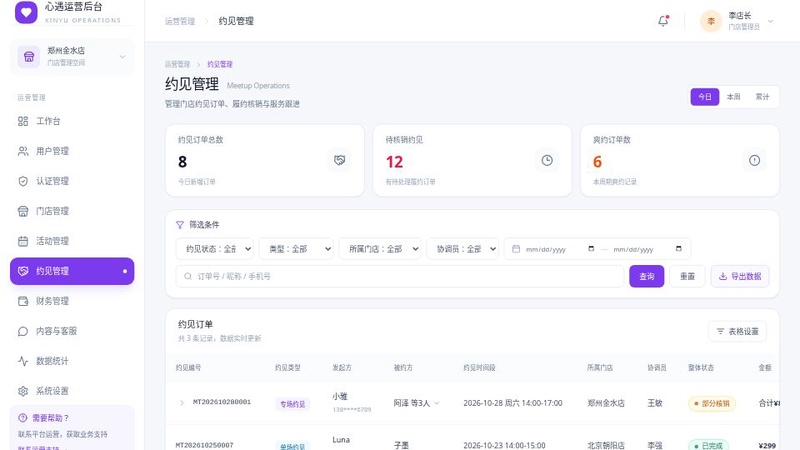
Task: Click the 整体状态 column header
Action: [701, 368]
